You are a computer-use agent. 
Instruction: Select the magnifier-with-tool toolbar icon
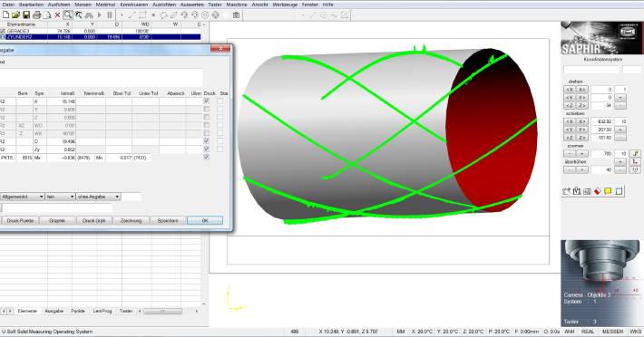[x=78, y=15]
